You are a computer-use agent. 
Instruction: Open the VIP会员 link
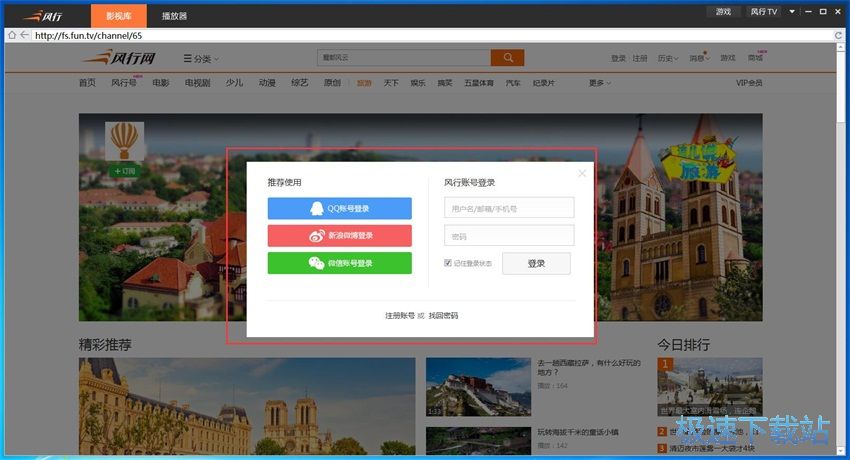[x=749, y=83]
